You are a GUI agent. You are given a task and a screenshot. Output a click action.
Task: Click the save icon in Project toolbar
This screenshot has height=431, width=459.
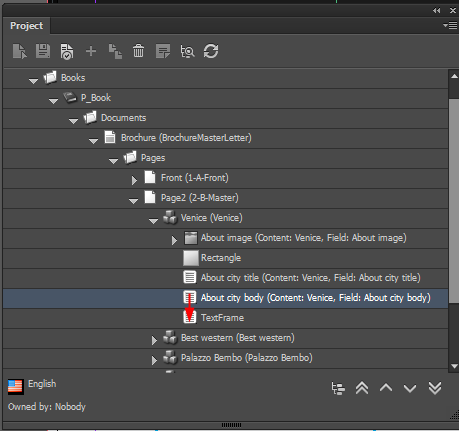pyautogui.click(x=43, y=51)
